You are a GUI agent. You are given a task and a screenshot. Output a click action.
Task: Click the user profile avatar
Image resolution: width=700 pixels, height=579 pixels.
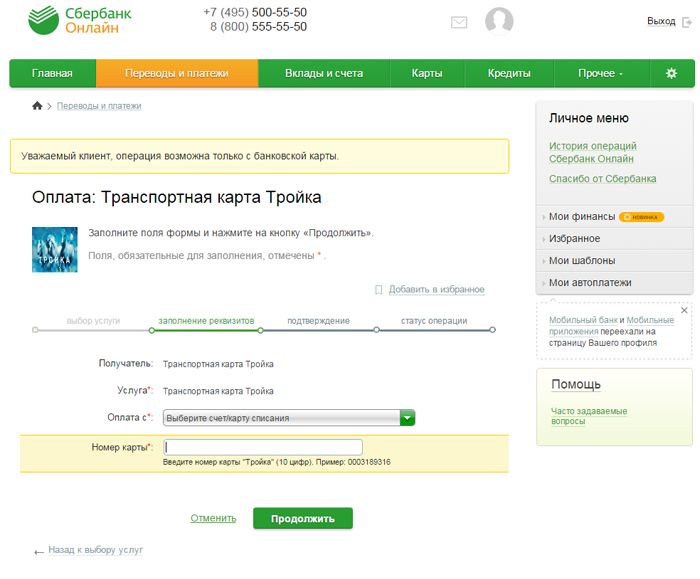499,21
